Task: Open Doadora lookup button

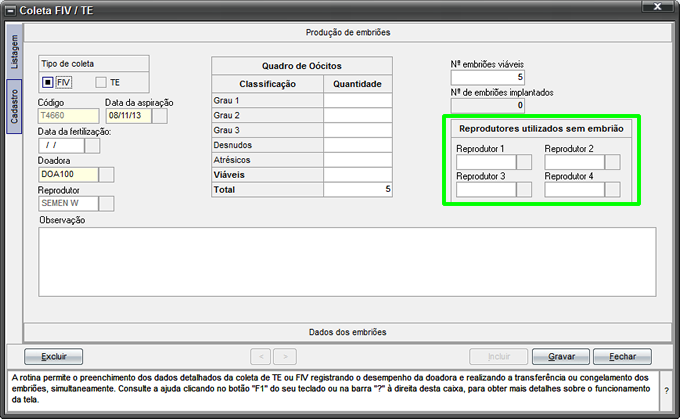Action: 107,175
